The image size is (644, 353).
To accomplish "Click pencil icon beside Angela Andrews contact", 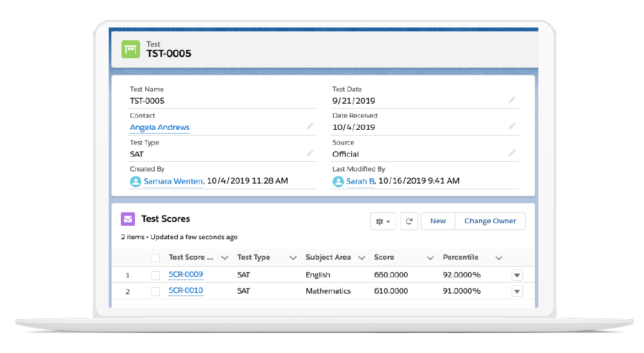I will 310,127.
